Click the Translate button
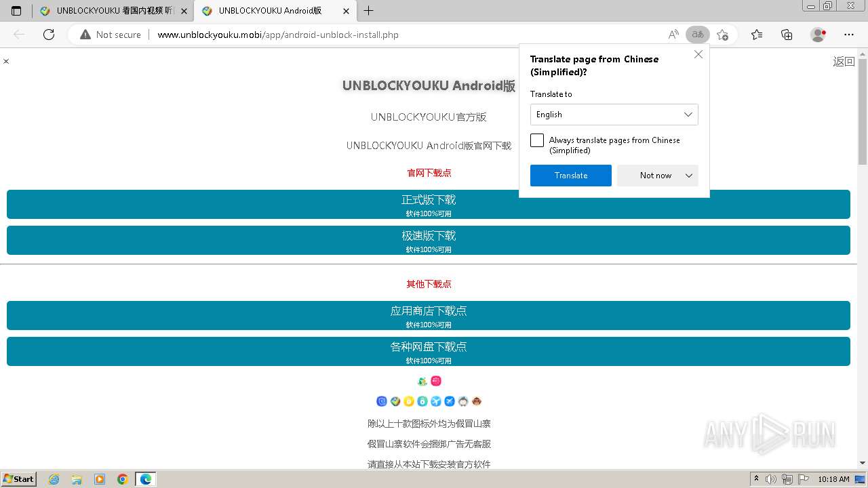The image size is (868, 488). (571, 176)
